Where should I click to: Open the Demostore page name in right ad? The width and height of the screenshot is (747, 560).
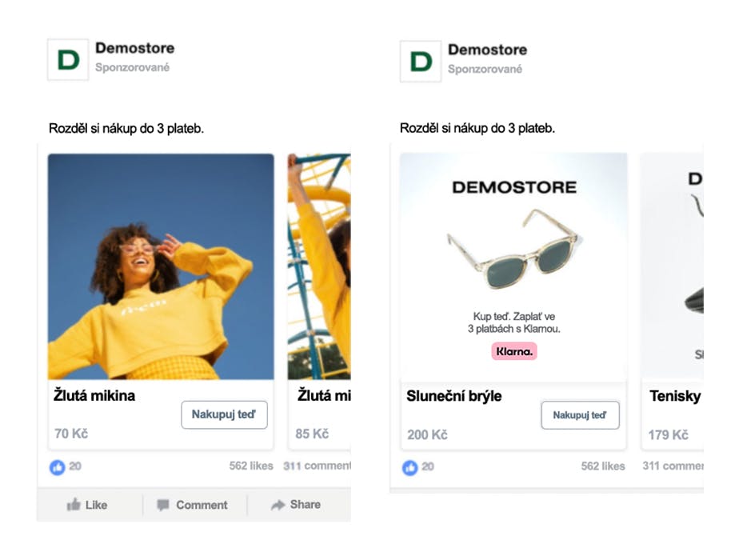tap(487, 50)
